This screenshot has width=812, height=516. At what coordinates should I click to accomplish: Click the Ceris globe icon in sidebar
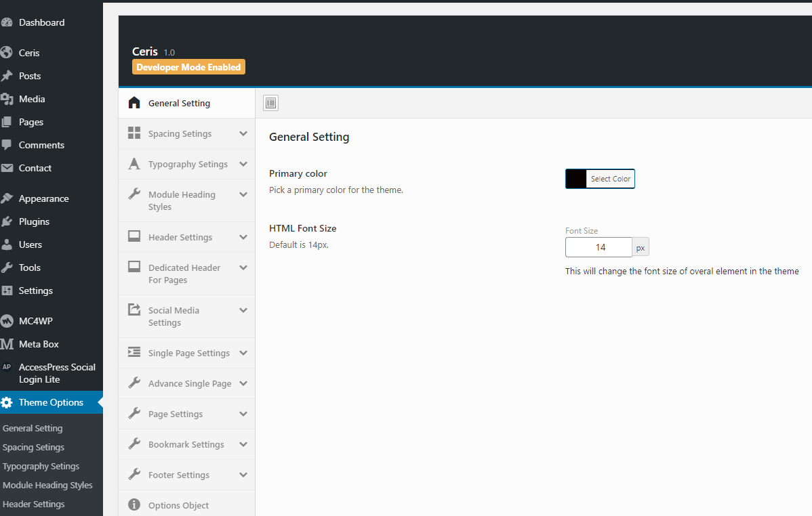coord(7,53)
